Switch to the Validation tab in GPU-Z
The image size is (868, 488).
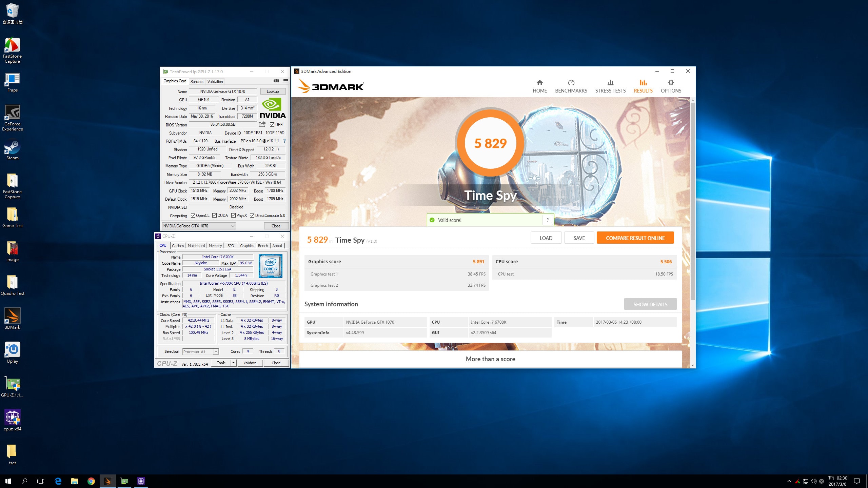point(215,82)
